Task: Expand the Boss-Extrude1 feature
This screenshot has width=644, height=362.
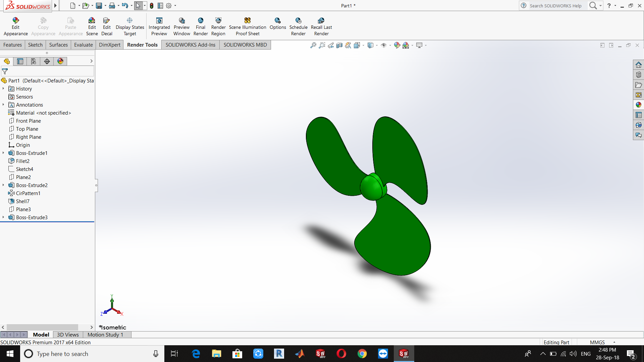Action: tap(3, 153)
